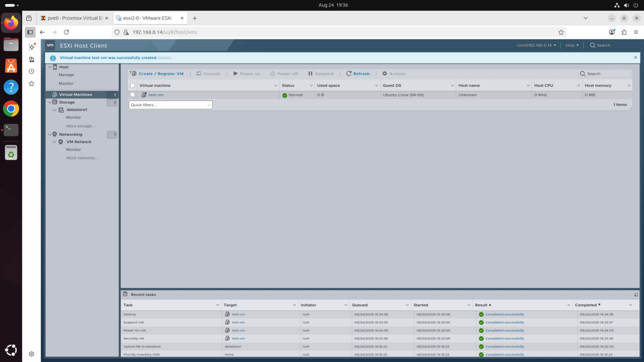Click the Networking globe icon in the navigator
644x362 pixels.
(x=55, y=134)
